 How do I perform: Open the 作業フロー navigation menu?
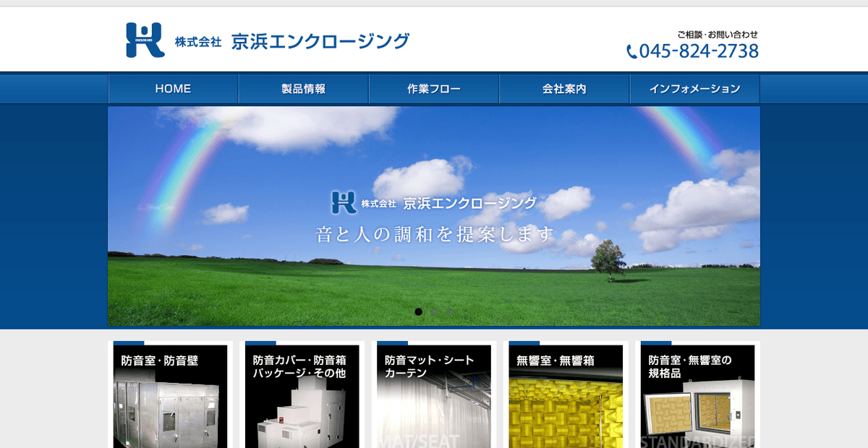(x=433, y=88)
